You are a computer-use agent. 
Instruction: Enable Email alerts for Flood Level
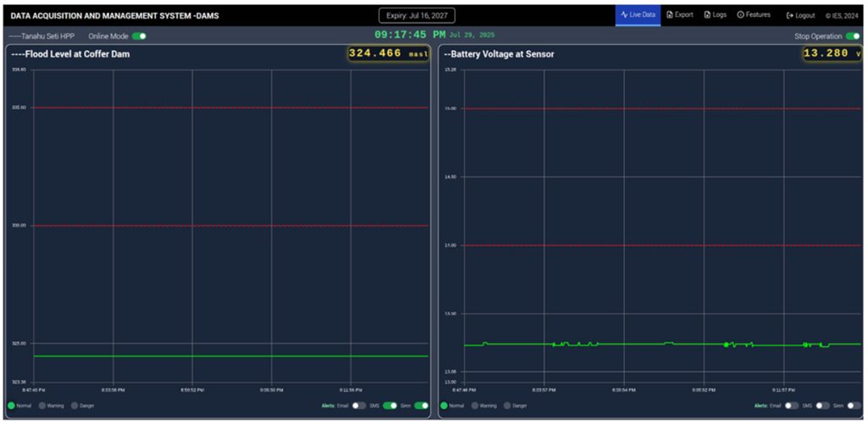[x=359, y=406]
